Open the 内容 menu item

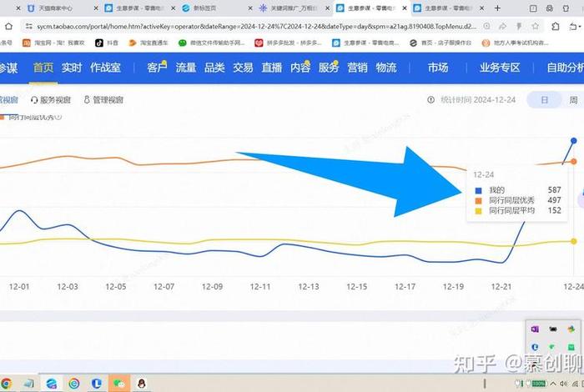coord(300,68)
